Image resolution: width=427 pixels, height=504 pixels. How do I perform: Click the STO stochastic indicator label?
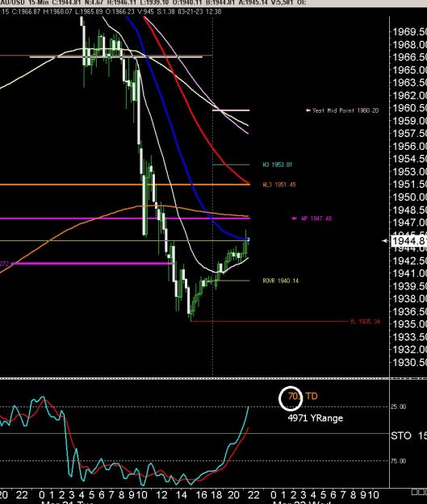(401, 435)
